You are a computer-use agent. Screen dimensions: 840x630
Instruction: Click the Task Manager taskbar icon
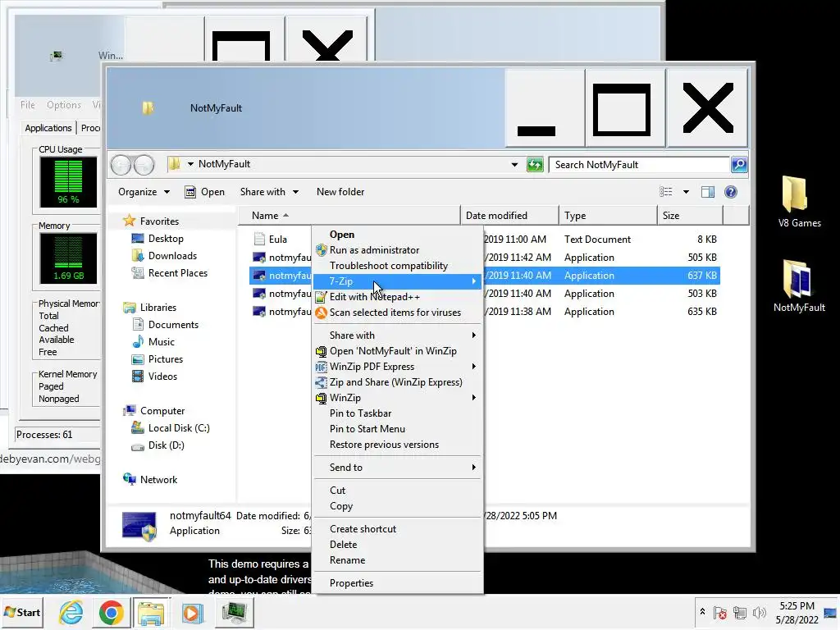pos(234,612)
